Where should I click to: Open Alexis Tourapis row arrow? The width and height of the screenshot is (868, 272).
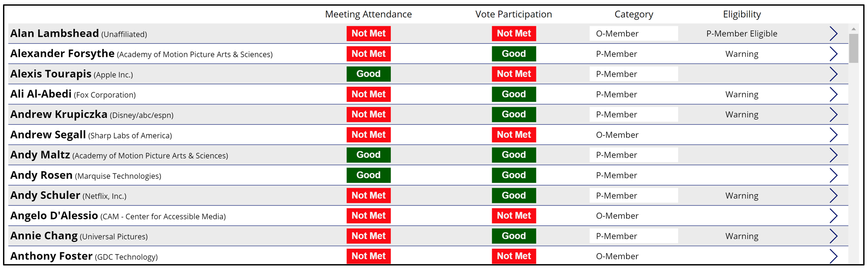833,74
